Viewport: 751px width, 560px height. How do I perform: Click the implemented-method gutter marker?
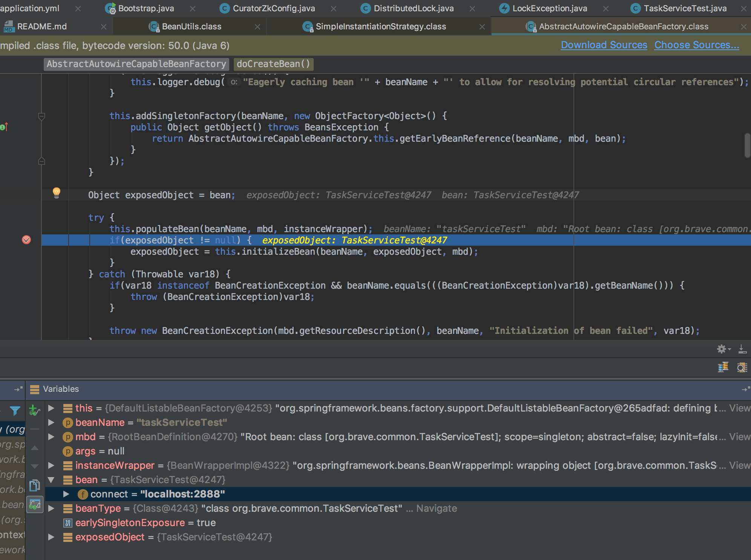[x=4, y=127]
